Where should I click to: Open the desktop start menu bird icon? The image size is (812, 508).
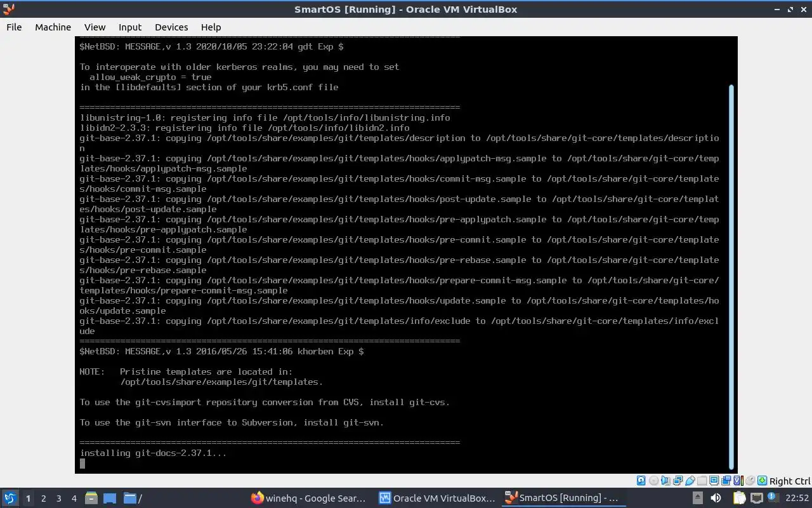(10, 498)
